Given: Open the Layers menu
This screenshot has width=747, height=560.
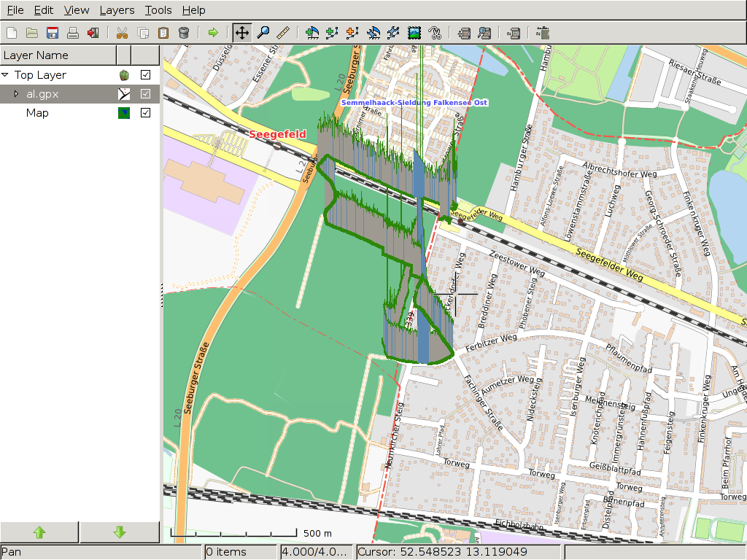Looking at the screenshot, I should (117, 10).
